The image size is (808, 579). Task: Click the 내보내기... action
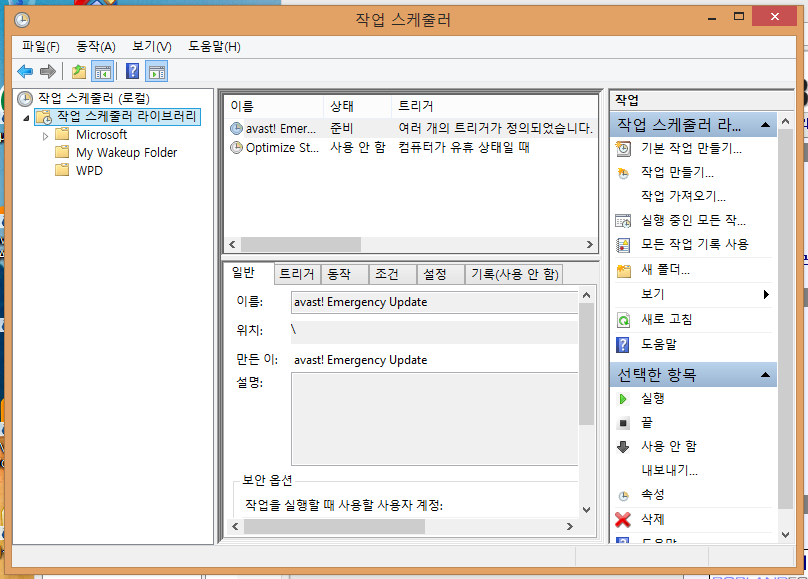click(669, 470)
